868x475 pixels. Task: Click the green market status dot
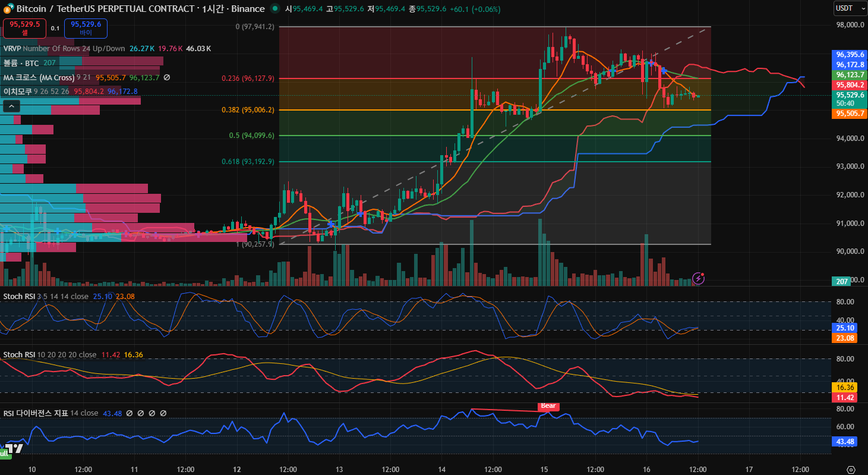(274, 9)
